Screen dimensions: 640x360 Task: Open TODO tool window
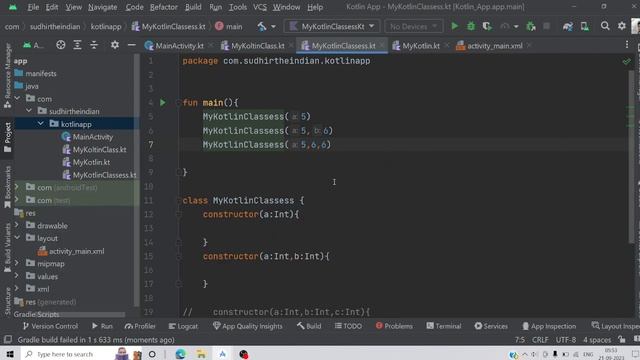click(x=348, y=326)
